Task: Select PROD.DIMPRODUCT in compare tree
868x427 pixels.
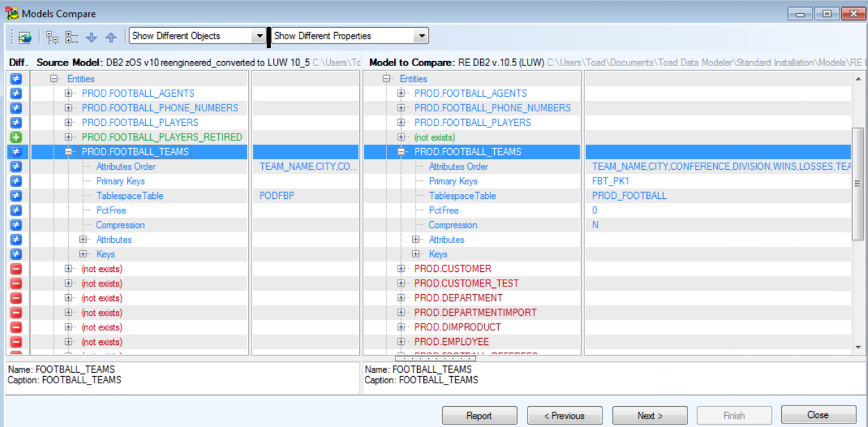Action: point(457,327)
